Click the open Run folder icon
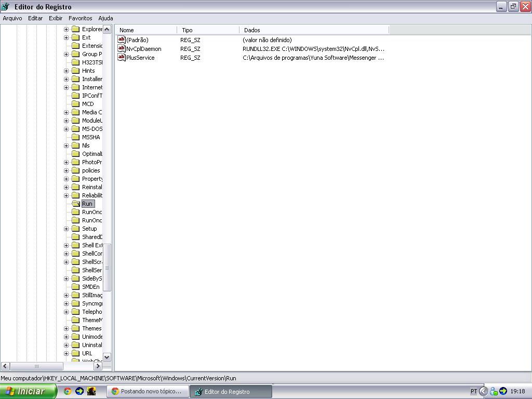The width and height of the screenshot is (532, 399). pos(75,204)
